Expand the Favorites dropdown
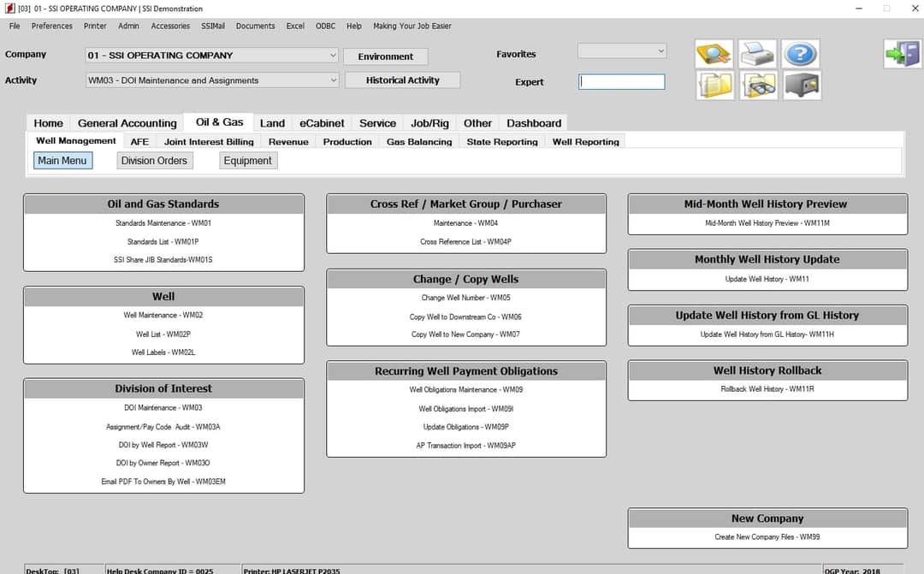The image size is (924, 574). [x=660, y=51]
